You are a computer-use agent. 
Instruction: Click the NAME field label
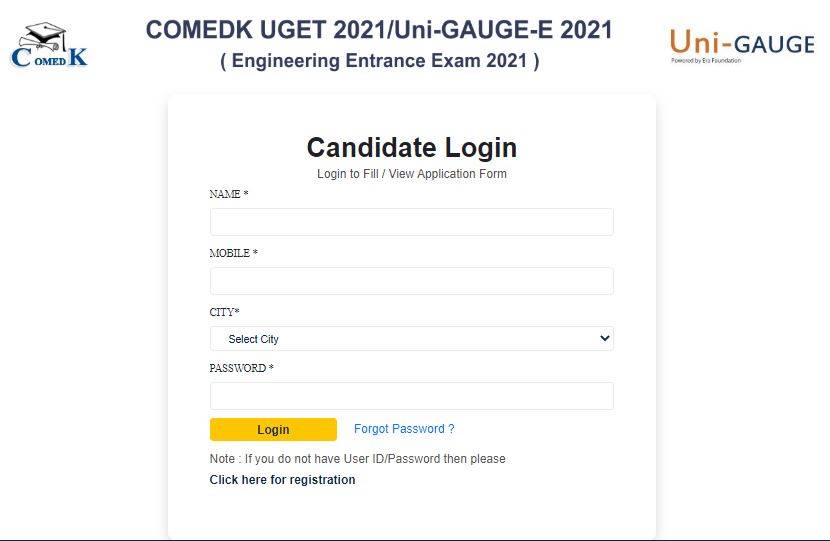tap(228, 194)
